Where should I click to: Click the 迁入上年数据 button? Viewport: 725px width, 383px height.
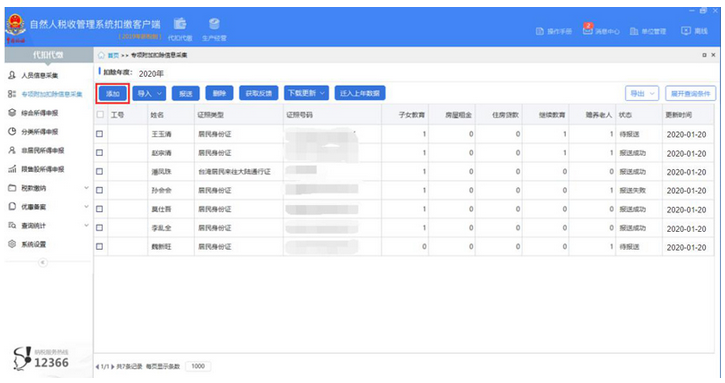point(360,93)
